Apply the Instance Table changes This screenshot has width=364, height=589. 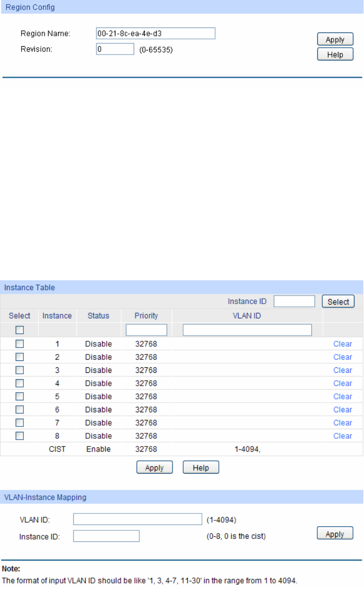point(154,468)
